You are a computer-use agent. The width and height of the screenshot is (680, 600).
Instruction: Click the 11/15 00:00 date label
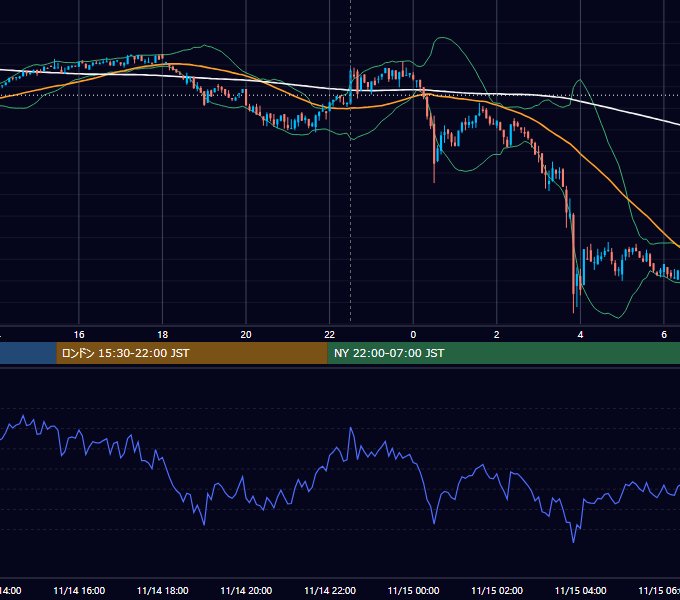pos(413,590)
